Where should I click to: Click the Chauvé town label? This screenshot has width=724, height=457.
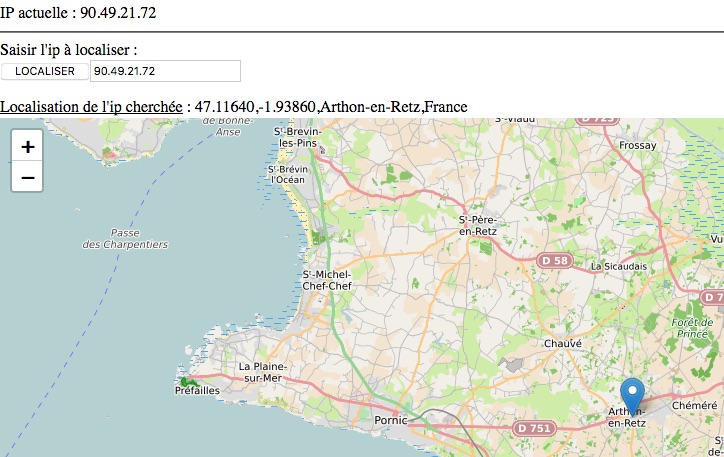coord(562,343)
